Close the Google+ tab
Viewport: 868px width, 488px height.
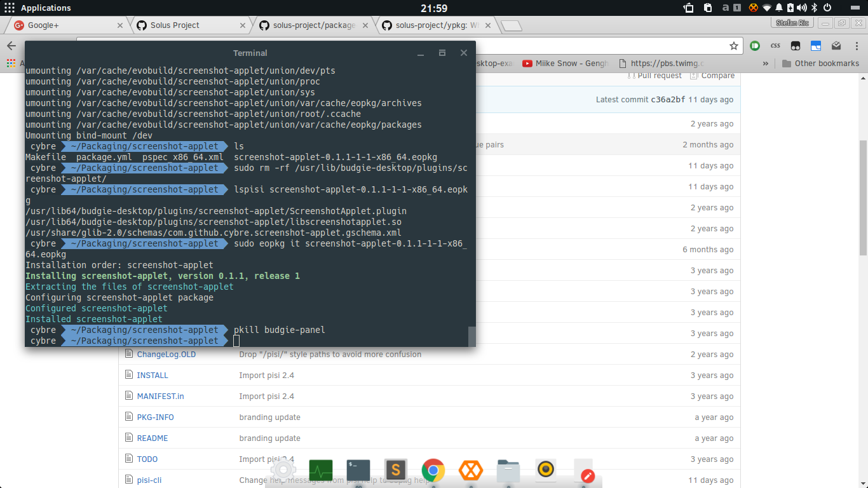120,25
